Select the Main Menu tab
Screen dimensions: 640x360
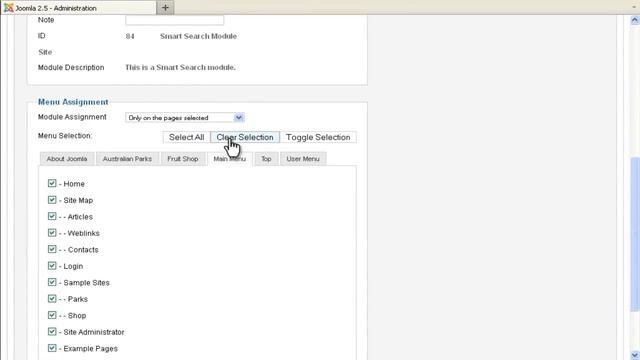click(x=230, y=159)
